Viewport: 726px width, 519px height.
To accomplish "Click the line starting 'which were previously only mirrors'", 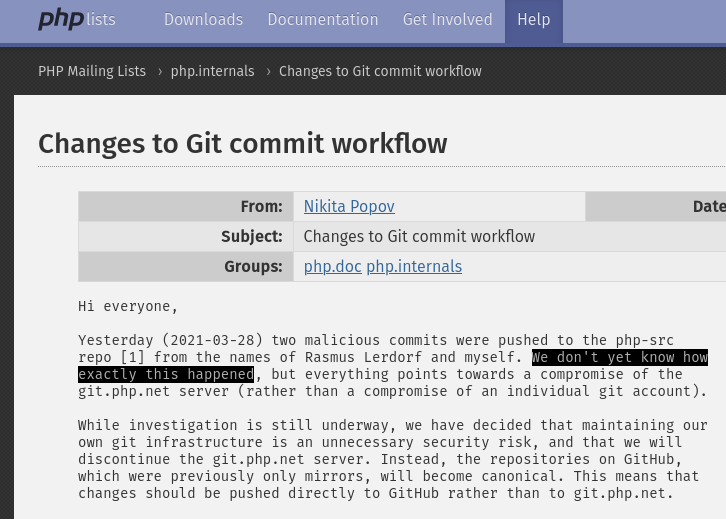I will click(x=388, y=476).
